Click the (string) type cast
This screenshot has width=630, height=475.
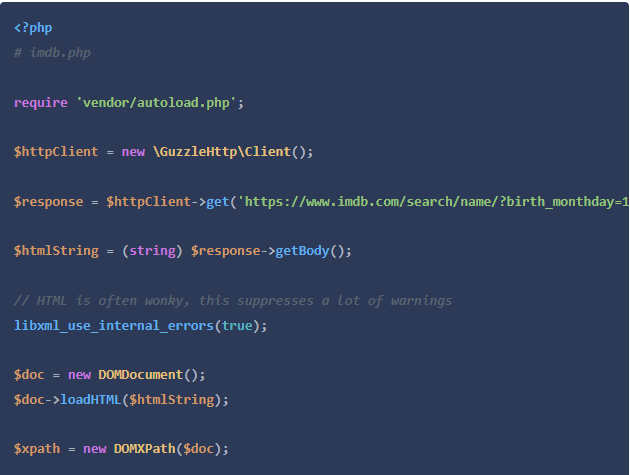click(152, 251)
